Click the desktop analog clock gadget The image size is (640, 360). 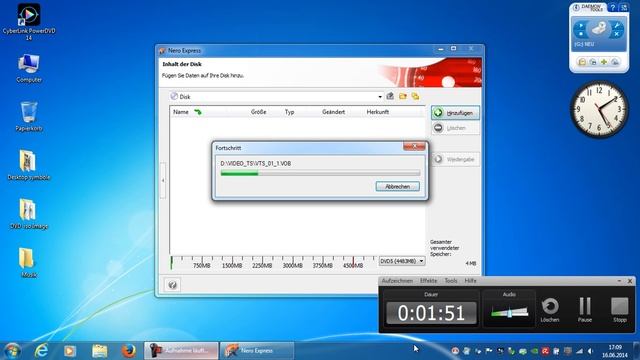pyautogui.click(x=599, y=109)
